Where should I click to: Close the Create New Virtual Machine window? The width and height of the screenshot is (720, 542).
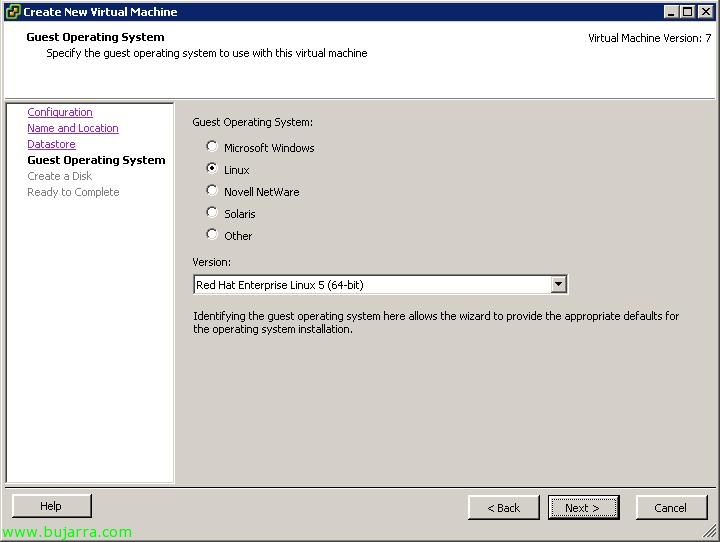[x=706, y=12]
